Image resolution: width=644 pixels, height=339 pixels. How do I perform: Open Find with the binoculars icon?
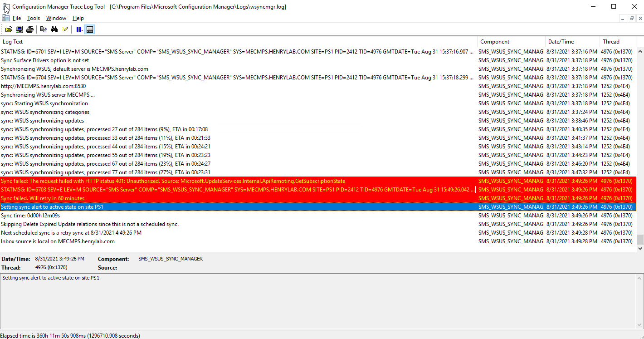54,29
